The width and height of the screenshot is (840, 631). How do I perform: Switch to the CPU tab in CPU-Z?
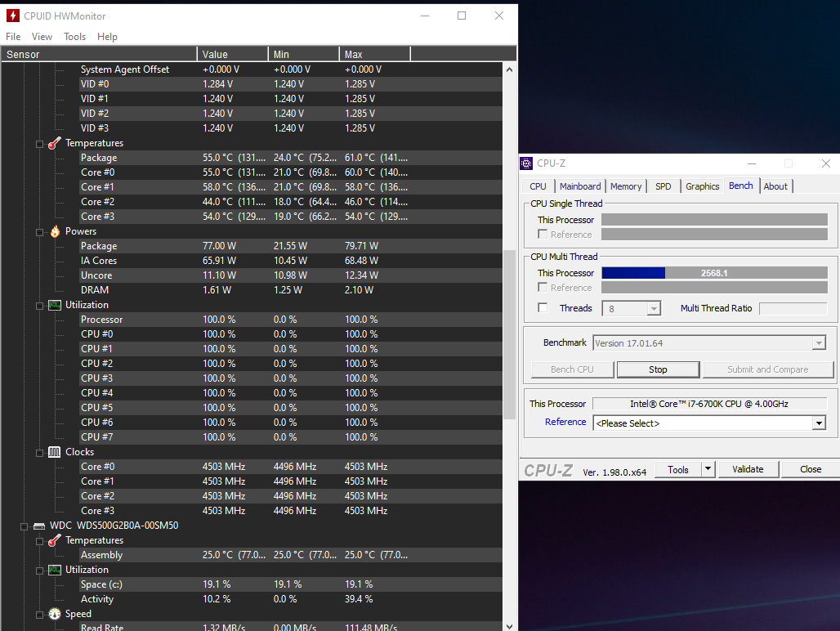click(x=538, y=186)
